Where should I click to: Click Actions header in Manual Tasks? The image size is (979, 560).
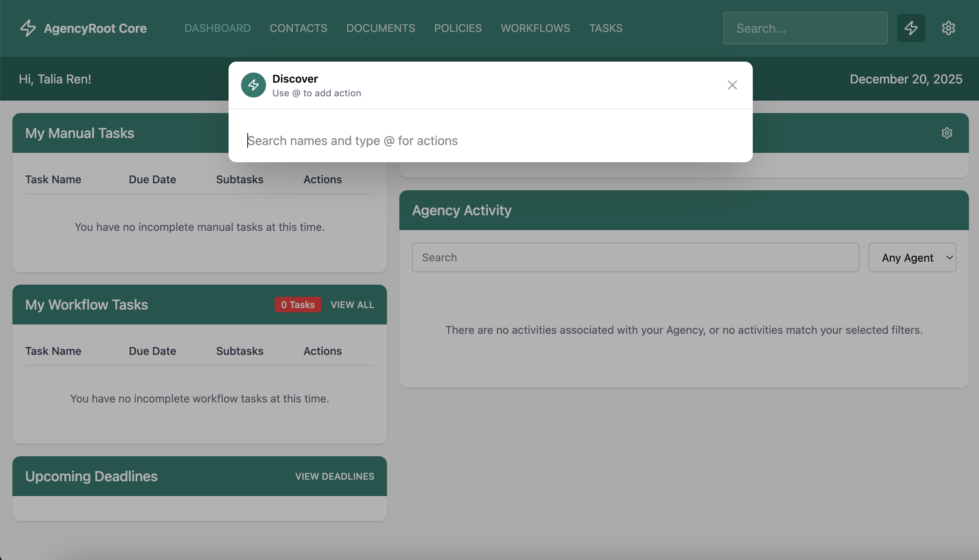[x=323, y=179]
